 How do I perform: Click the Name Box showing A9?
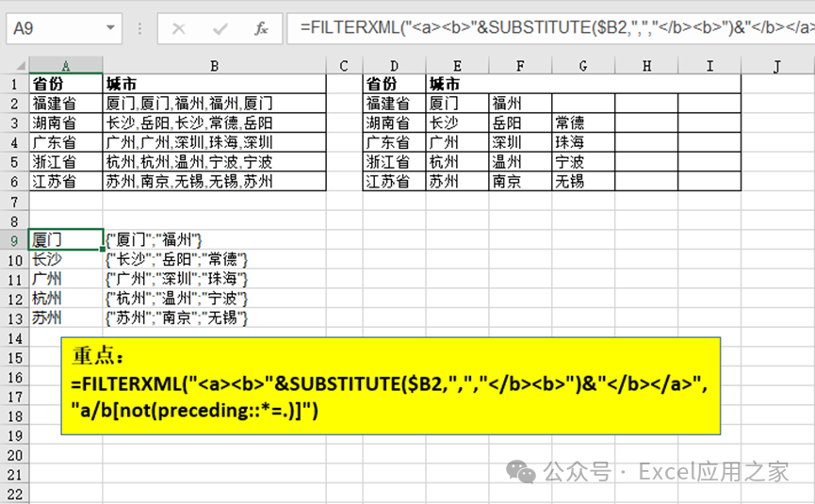coord(64,28)
